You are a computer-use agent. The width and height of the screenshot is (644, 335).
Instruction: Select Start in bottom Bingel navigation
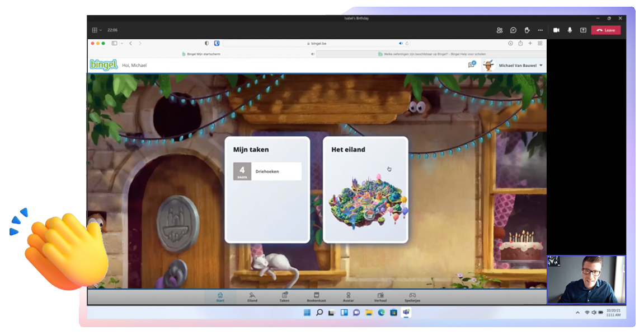220,297
